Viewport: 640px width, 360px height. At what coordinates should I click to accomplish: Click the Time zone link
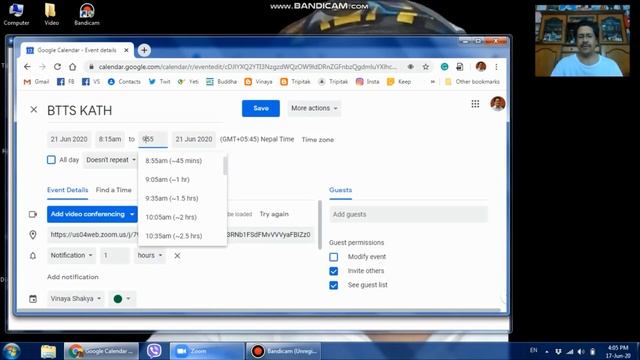[x=318, y=140]
